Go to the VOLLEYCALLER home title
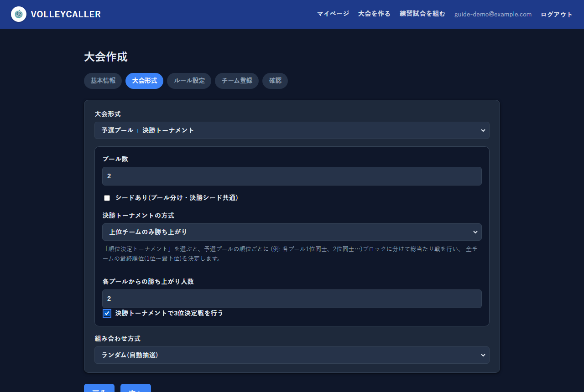The height and width of the screenshot is (392, 584). click(x=66, y=14)
